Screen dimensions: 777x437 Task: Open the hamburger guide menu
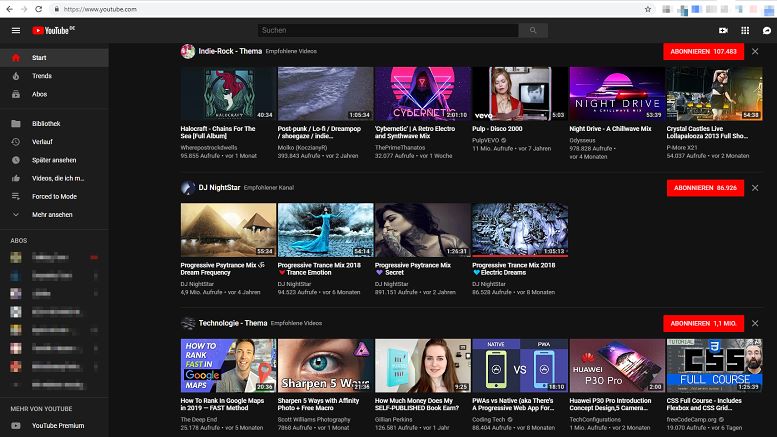(16, 31)
